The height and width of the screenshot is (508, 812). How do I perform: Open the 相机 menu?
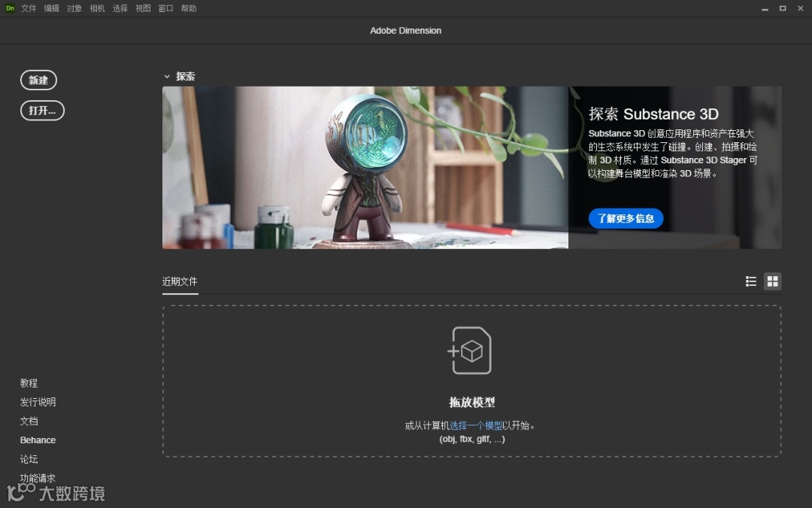point(97,8)
